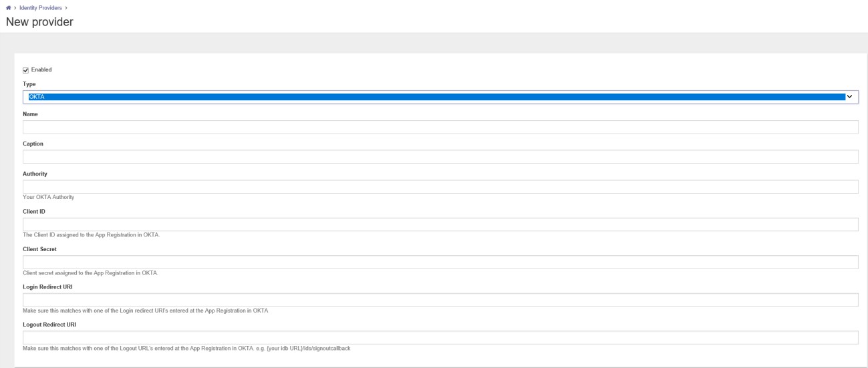Click the "Your OKTA Authority" hint text
868x368 pixels.
(x=48, y=197)
